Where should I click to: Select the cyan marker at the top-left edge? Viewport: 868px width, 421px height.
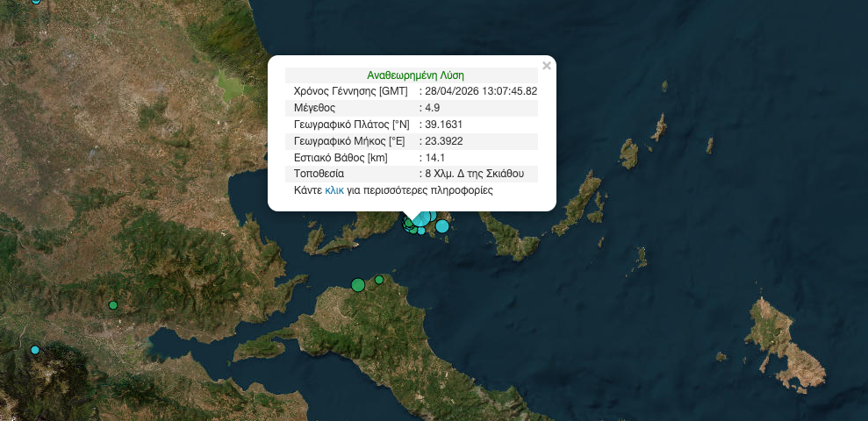click(x=36, y=2)
